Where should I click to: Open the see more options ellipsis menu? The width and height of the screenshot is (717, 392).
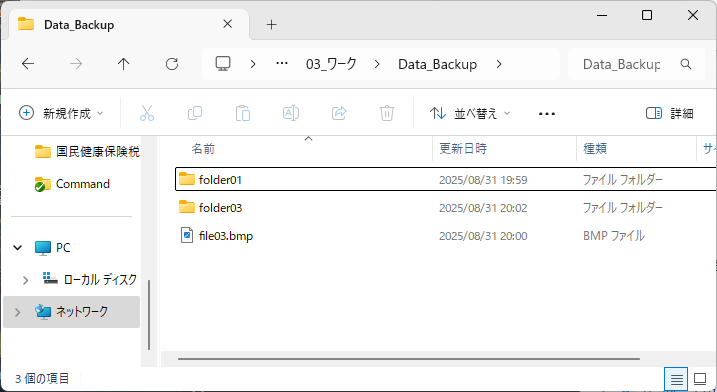tap(547, 113)
